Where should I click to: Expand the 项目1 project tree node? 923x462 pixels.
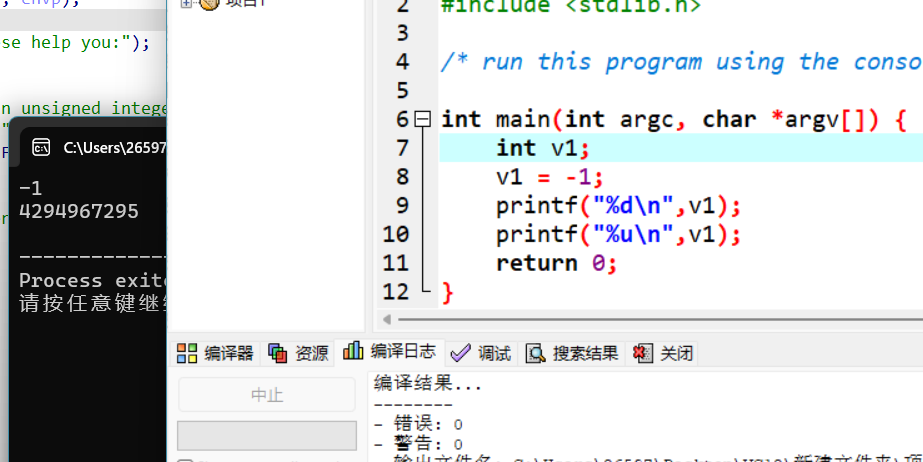point(186,4)
